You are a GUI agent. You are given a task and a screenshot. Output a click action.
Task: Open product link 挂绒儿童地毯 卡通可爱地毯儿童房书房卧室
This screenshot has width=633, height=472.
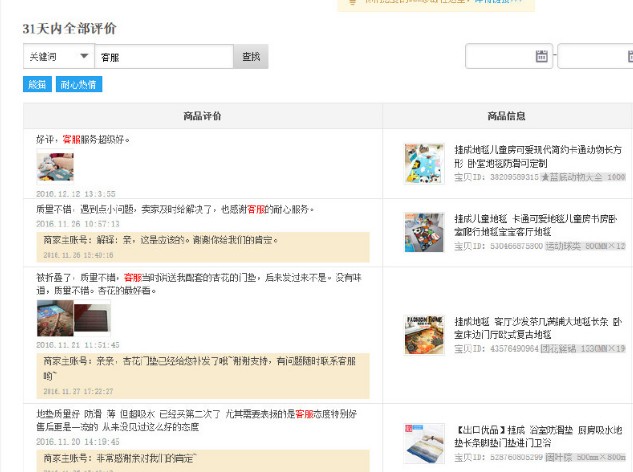[x=536, y=224]
